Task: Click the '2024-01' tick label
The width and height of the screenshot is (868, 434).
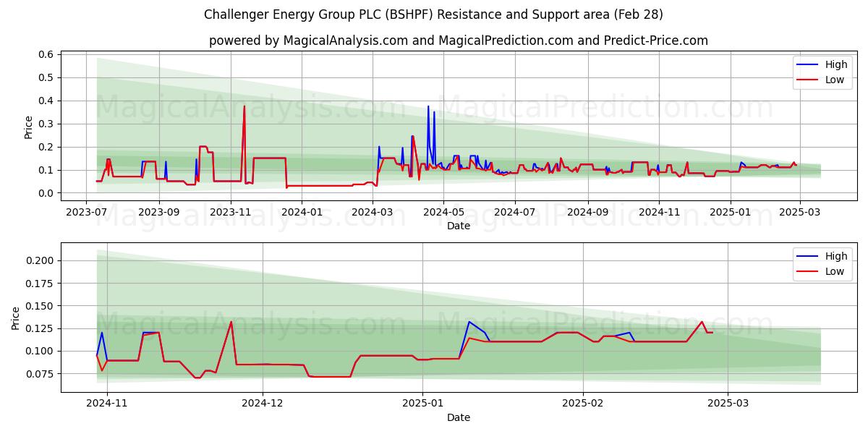Action: click(301, 213)
